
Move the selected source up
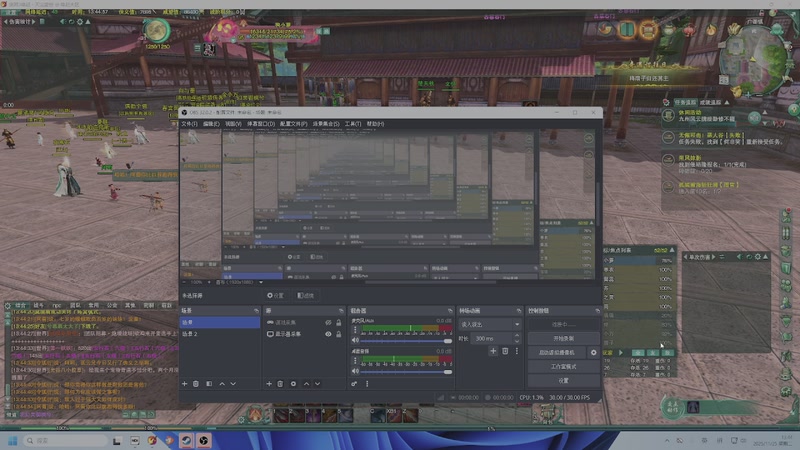pyautogui.click(x=306, y=384)
